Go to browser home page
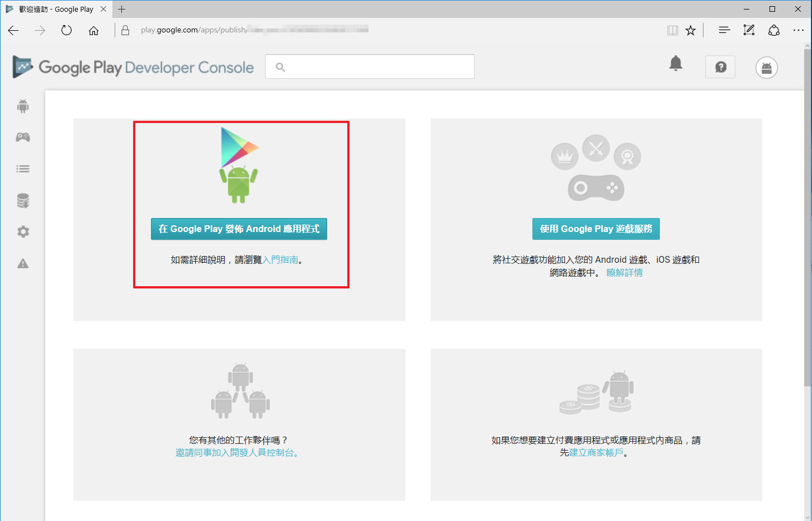The image size is (812, 521). pos(93,30)
